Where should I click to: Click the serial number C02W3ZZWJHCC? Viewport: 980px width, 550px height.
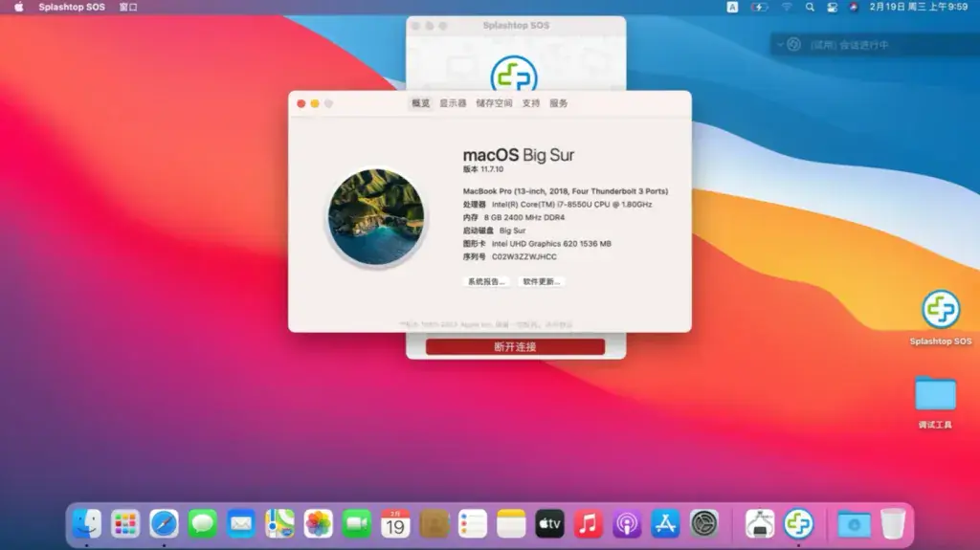[x=523, y=257]
